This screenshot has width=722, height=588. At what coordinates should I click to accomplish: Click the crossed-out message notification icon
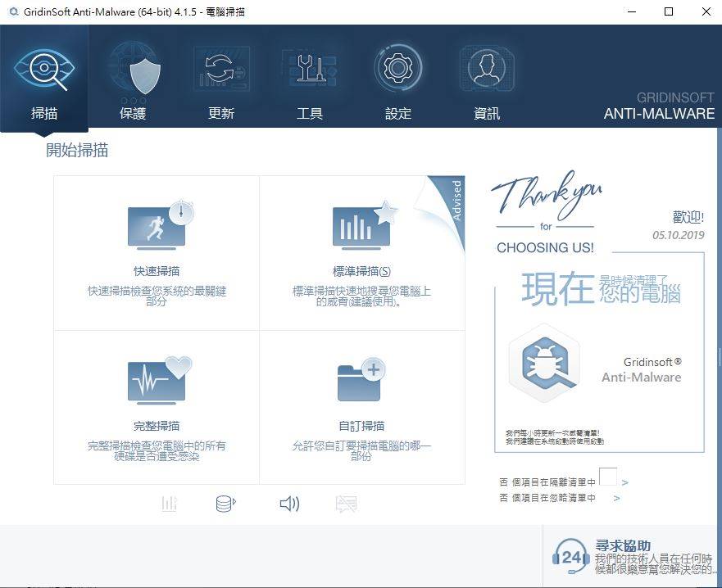coord(347,504)
